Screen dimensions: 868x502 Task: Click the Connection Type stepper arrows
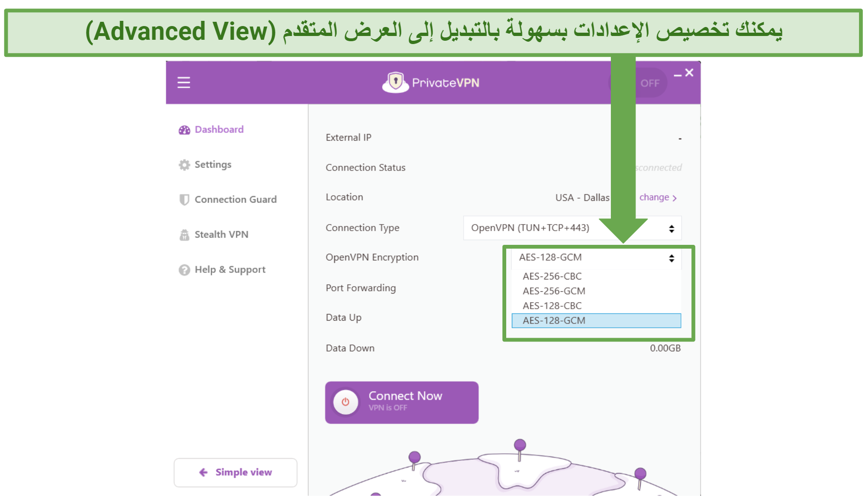tap(671, 229)
